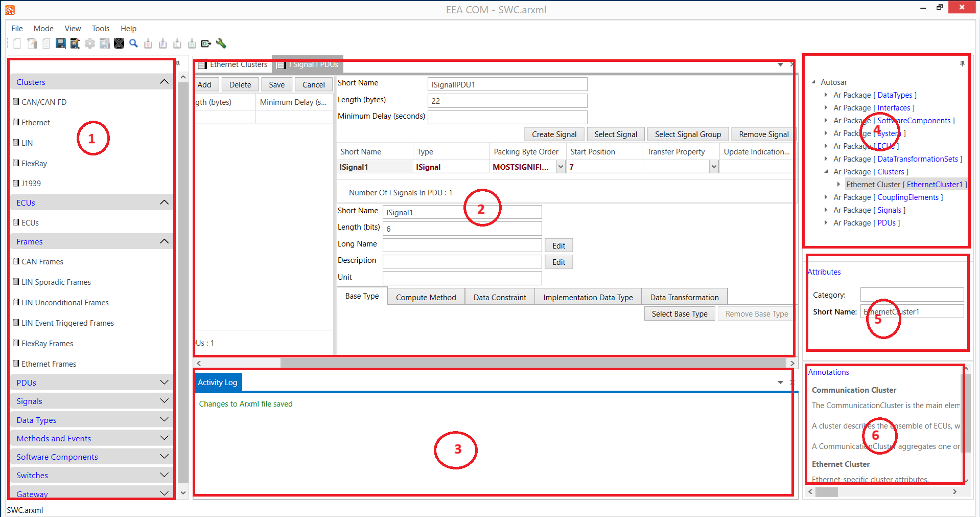Screen dimensions: 980x517
Task: Expand the Methods and Events section
Action: click(x=164, y=438)
